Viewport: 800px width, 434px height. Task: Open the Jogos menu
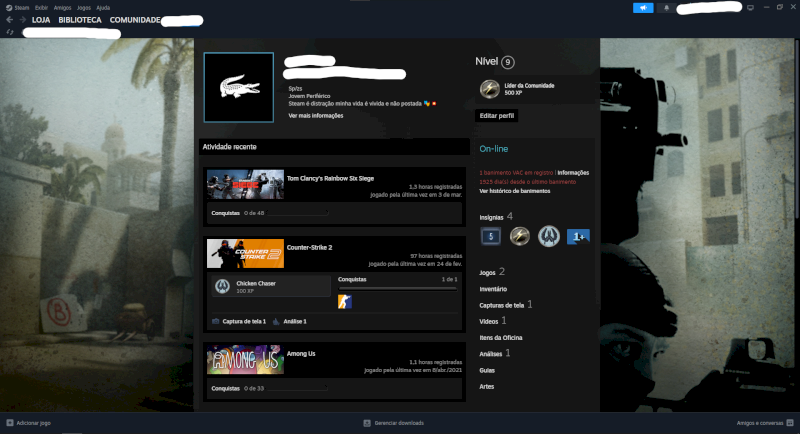click(x=84, y=8)
